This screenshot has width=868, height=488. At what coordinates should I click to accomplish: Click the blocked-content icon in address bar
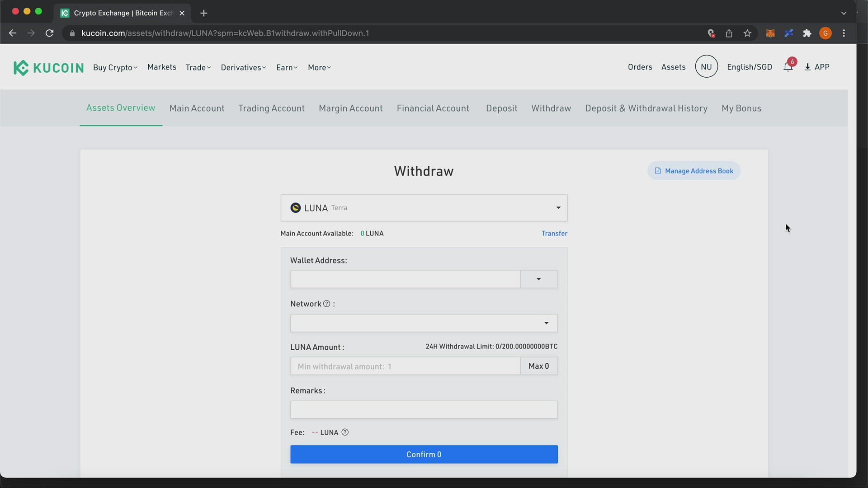(711, 33)
